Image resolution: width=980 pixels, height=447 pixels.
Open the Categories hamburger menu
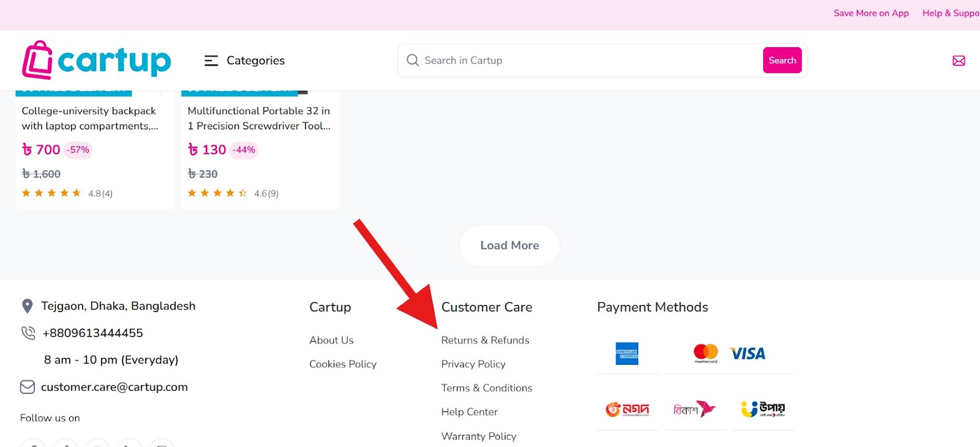pyautogui.click(x=211, y=61)
